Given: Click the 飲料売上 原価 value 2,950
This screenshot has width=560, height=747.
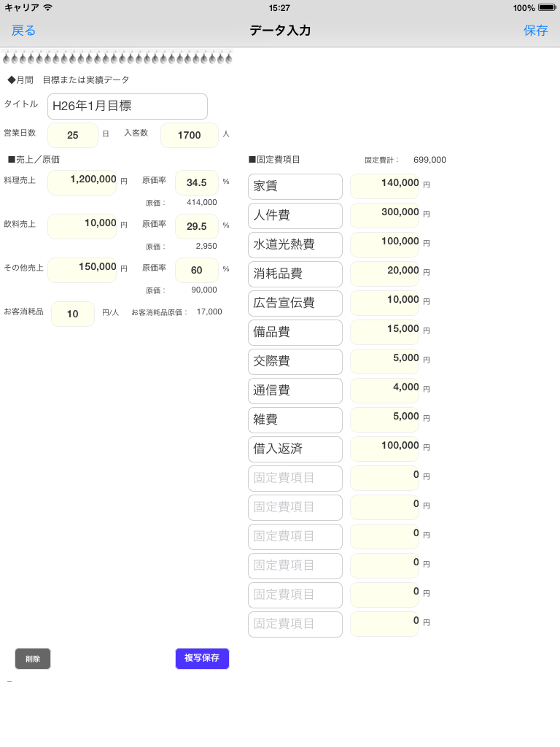Looking at the screenshot, I should tap(206, 247).
